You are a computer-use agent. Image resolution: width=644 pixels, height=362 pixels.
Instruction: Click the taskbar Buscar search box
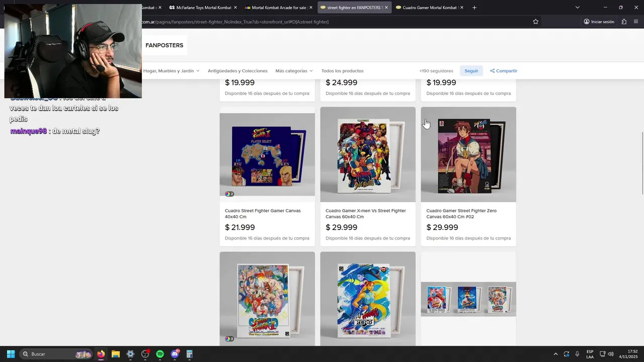click(56, 354)
